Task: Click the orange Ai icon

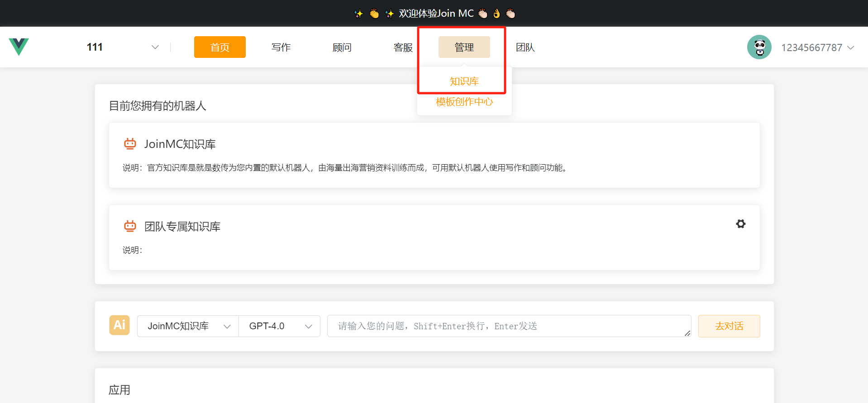Action: coord(119,325)
